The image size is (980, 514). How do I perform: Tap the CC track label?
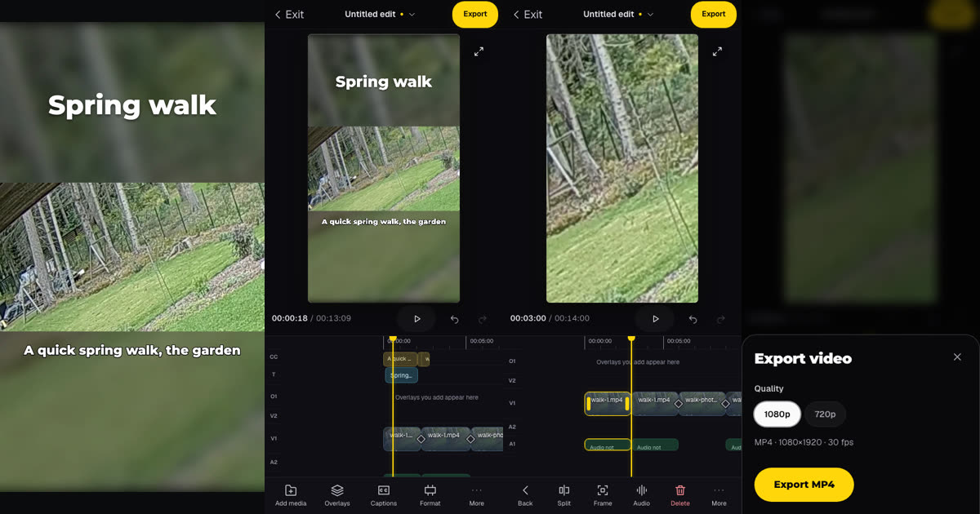(x=274, y=357)
